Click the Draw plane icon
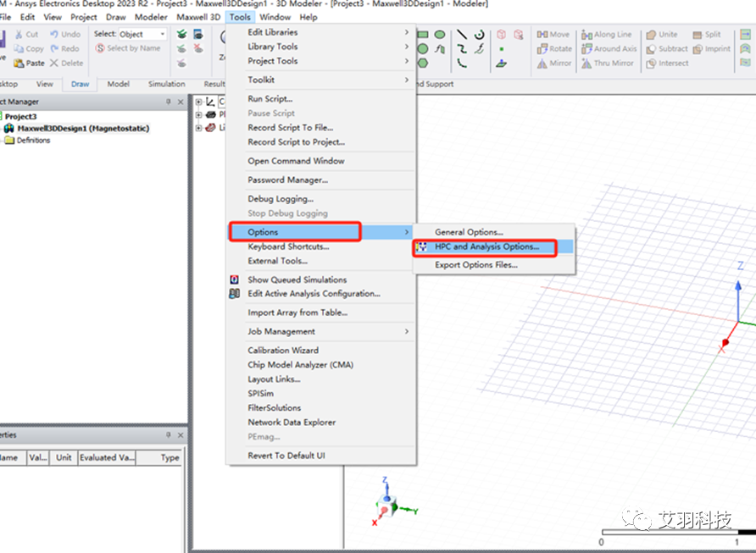 tap(502, 64)
